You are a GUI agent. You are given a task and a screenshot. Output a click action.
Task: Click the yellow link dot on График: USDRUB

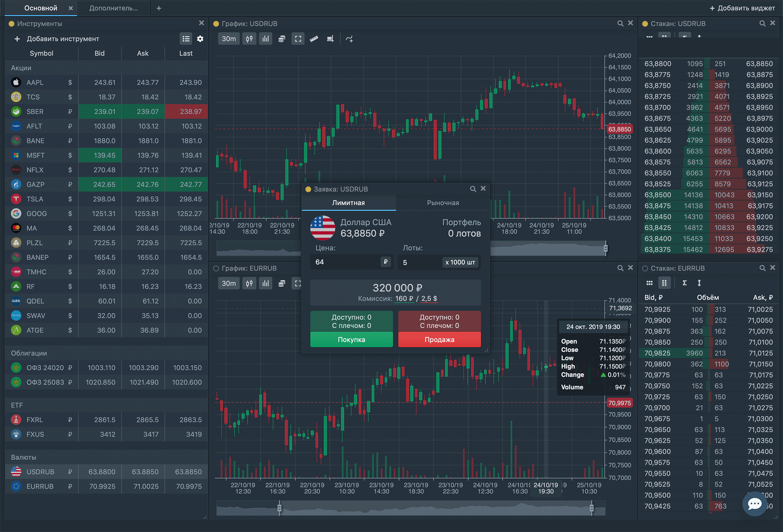tap(216, 24)
